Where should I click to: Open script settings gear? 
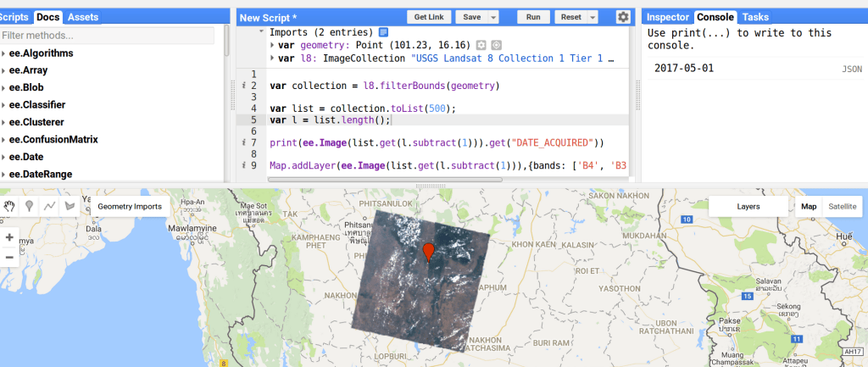pos(623,17)
